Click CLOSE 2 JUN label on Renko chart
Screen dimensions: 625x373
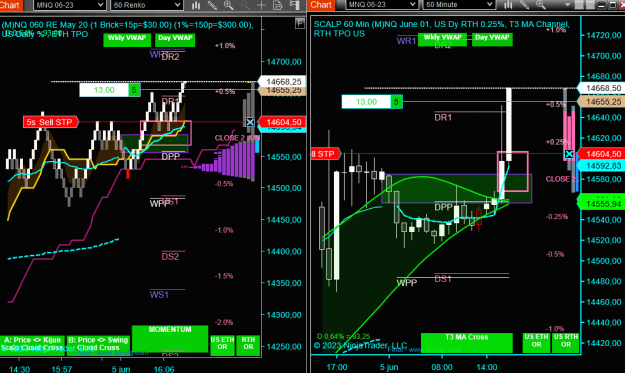pos(237,138)
